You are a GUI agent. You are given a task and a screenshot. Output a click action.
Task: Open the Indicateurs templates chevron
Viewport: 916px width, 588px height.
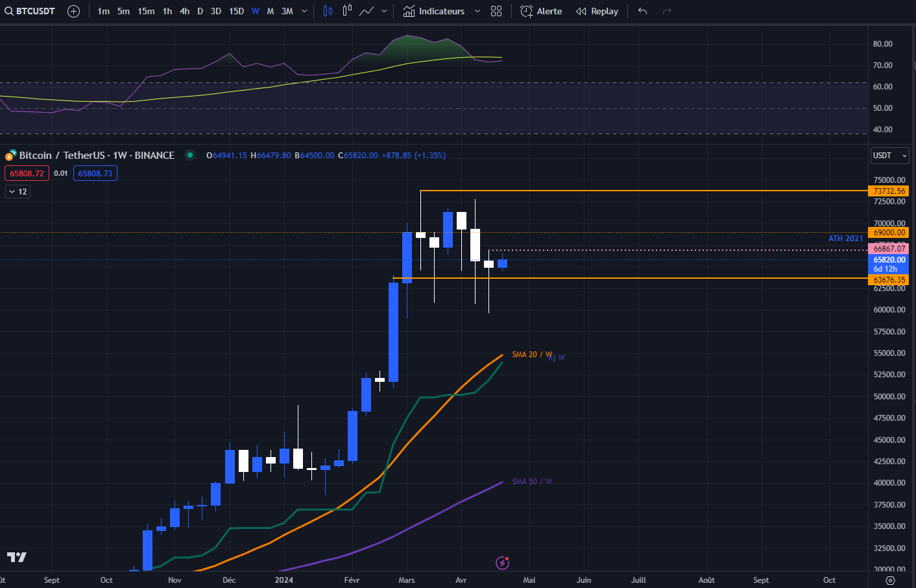pyautogui.click(x=478, y=10)
